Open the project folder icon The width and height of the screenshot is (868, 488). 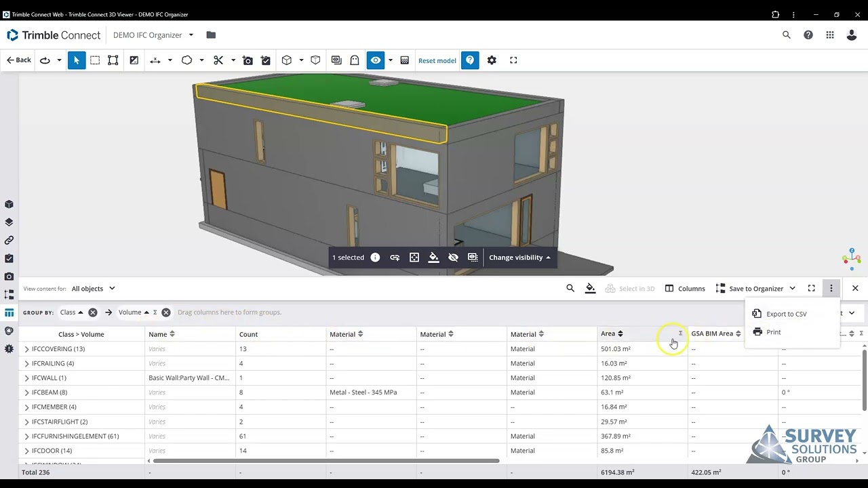point(211,35)
